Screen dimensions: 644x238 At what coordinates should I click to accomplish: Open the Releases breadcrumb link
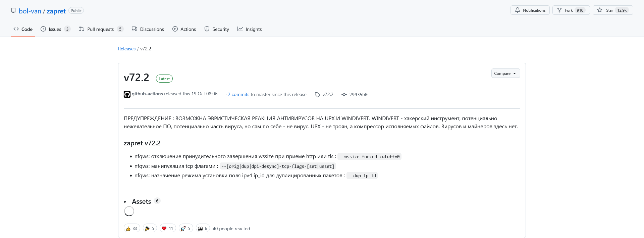tap(127, 49)
